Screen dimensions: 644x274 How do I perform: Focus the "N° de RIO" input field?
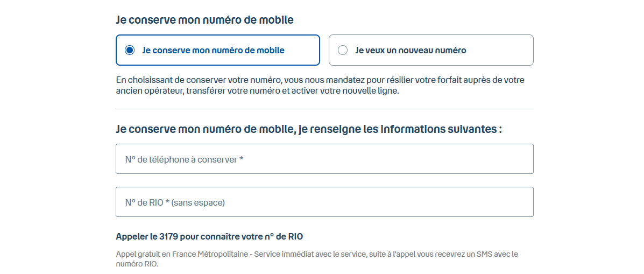pyautogui.click(x=324, y=202)
